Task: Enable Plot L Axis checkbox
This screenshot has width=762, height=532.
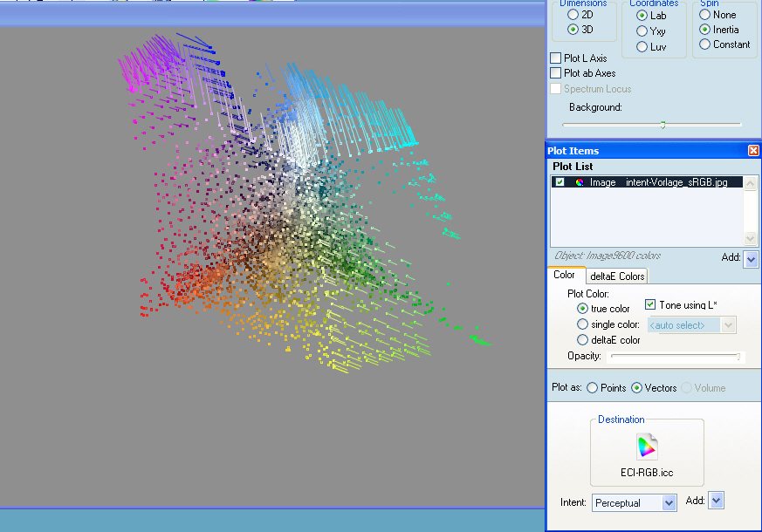Action: coord(556,58)
